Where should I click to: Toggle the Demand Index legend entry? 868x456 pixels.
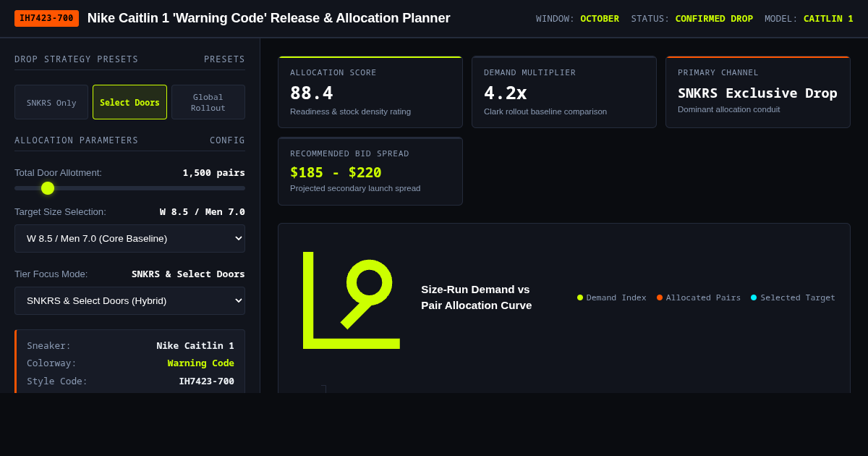[612, 297]
